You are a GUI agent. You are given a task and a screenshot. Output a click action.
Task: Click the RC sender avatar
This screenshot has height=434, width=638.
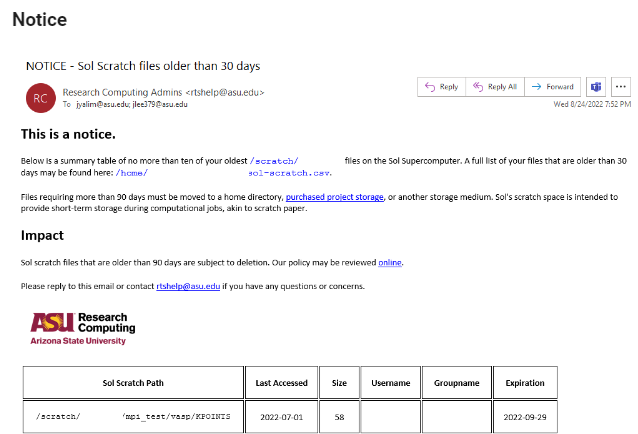pos(39,97)
